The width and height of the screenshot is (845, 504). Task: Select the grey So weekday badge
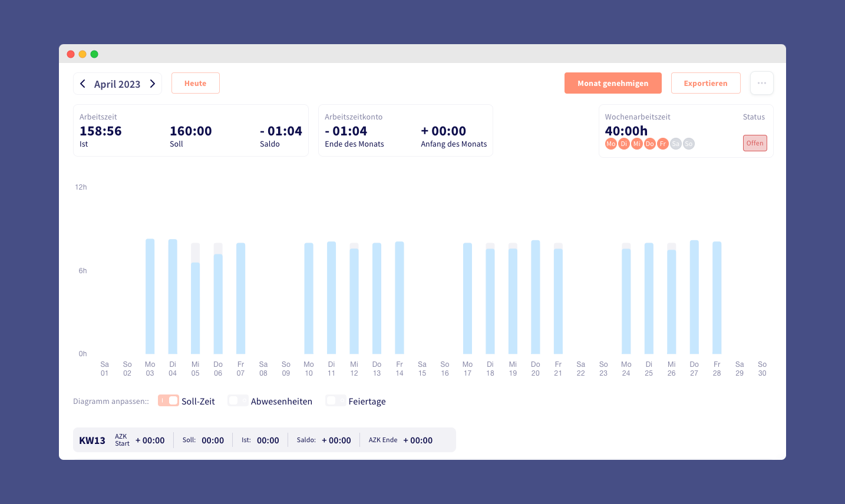coord(689,144)
